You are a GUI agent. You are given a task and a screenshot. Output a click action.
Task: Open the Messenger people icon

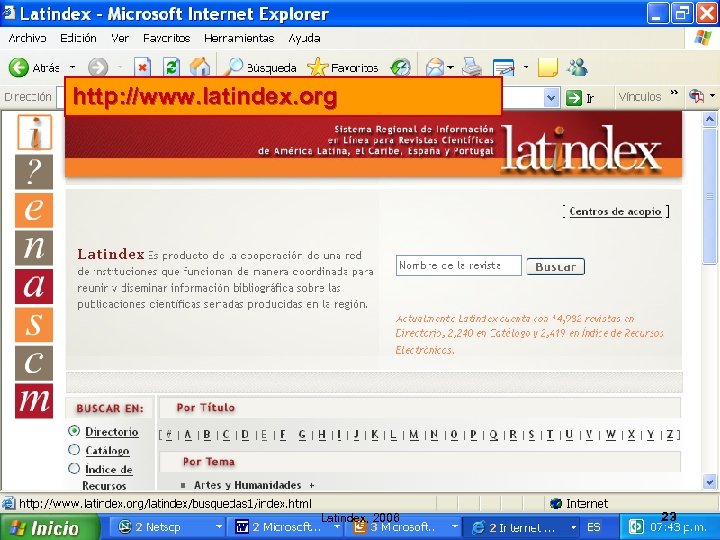point(577,68)
